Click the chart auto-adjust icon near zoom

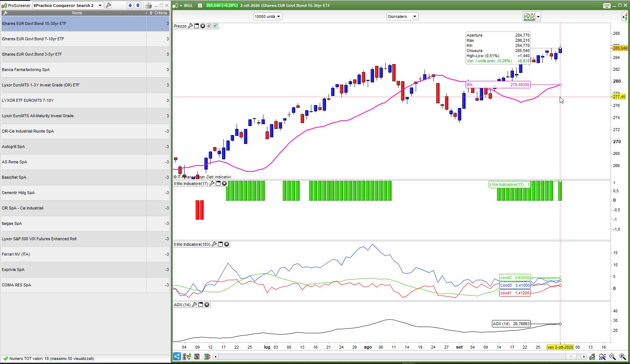pyautogui.click(x=592, y=357)
